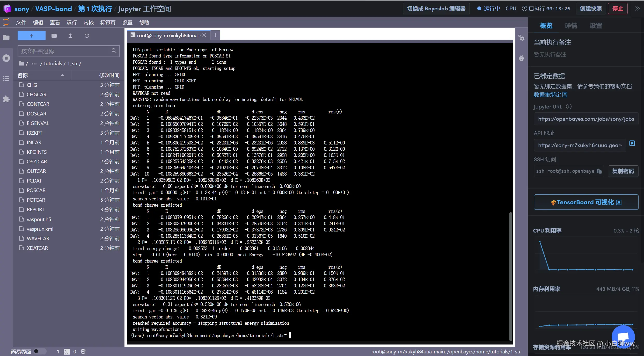This screenshot has height=356, width=644.
Task: Open the debugger bug icon on right
Action: [x=521, y=58]
